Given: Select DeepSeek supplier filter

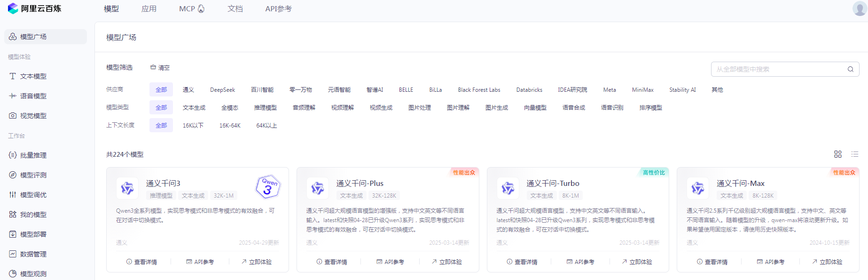Looking at the screenshot, I should 222,90.
